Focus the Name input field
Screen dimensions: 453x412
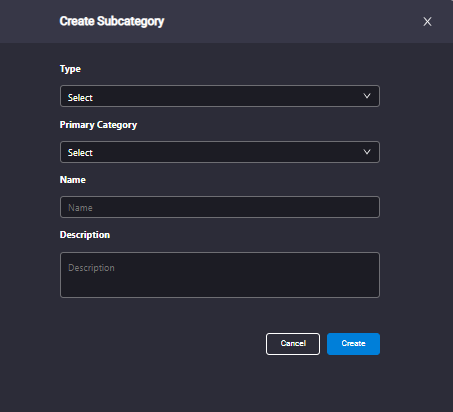(x=220, y=207)
